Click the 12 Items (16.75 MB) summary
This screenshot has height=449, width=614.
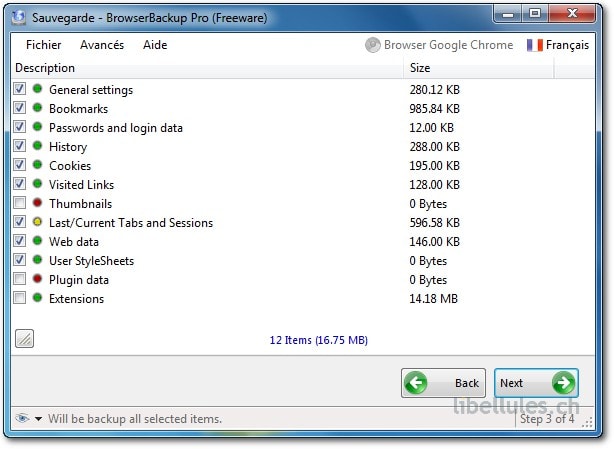click(319, 340)
